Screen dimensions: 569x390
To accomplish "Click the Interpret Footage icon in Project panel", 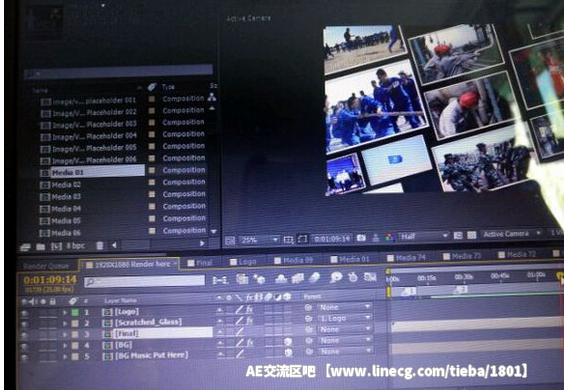I will [25, 247].
